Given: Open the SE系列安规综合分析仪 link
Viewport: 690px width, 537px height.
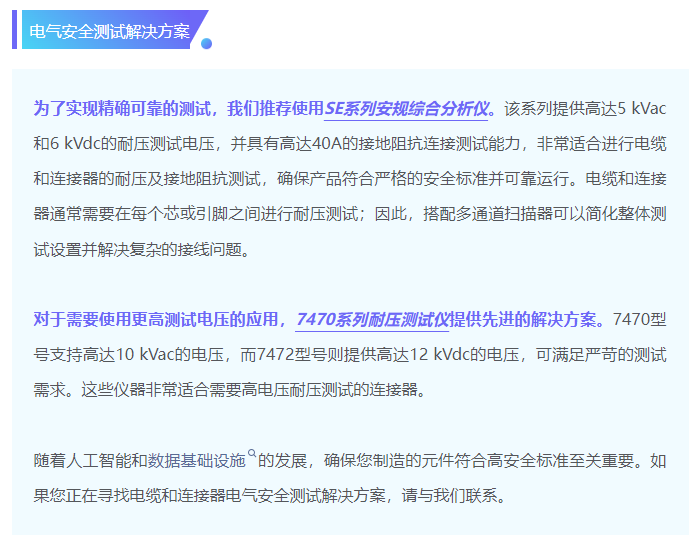Looking at the screenshot, I should point(410,108).
